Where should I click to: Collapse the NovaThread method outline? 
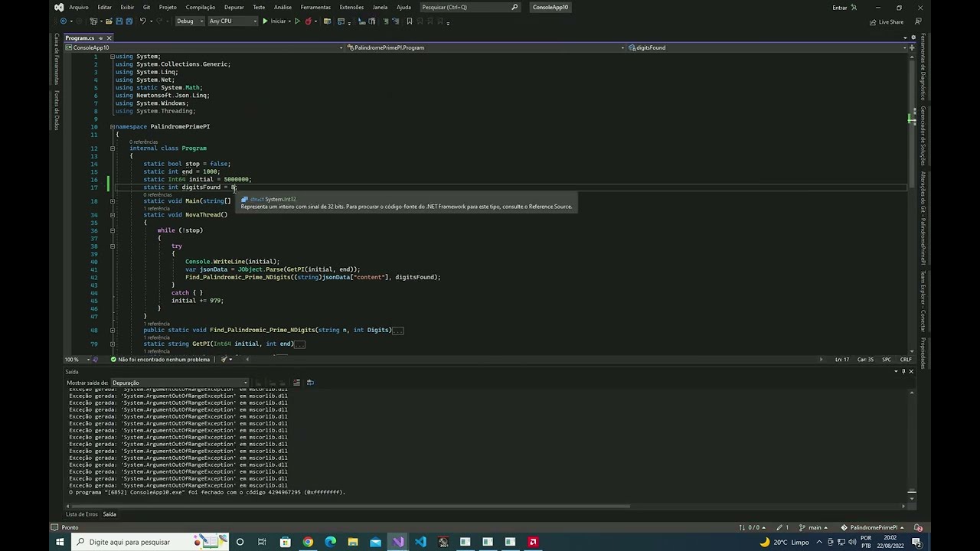click(112, 215)
